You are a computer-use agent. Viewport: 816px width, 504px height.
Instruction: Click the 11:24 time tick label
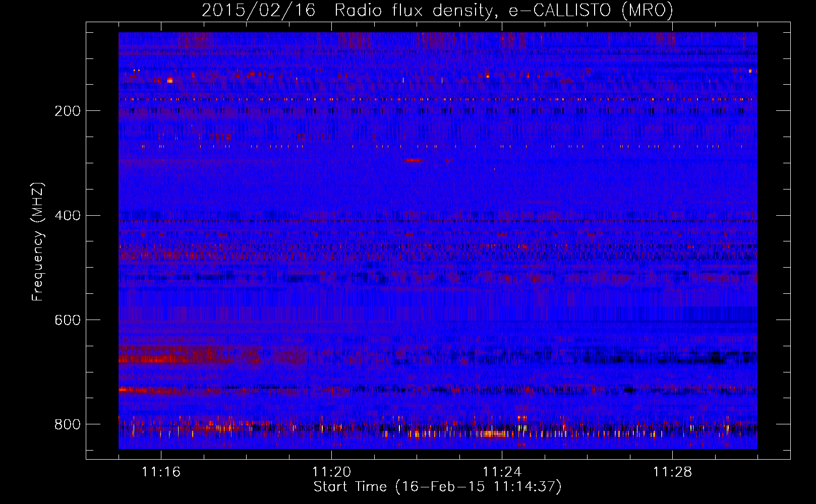pyautogui.click(x=502, y=472)
